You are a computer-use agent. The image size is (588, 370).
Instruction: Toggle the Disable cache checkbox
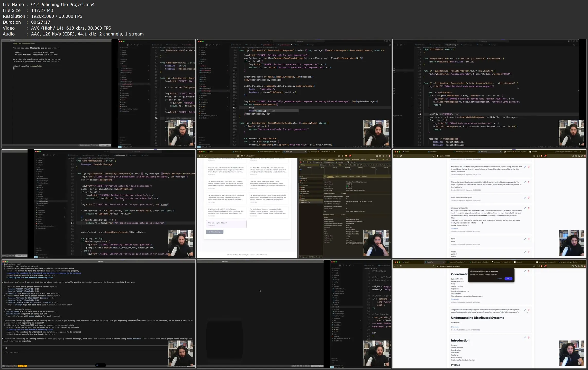[325, 162]
